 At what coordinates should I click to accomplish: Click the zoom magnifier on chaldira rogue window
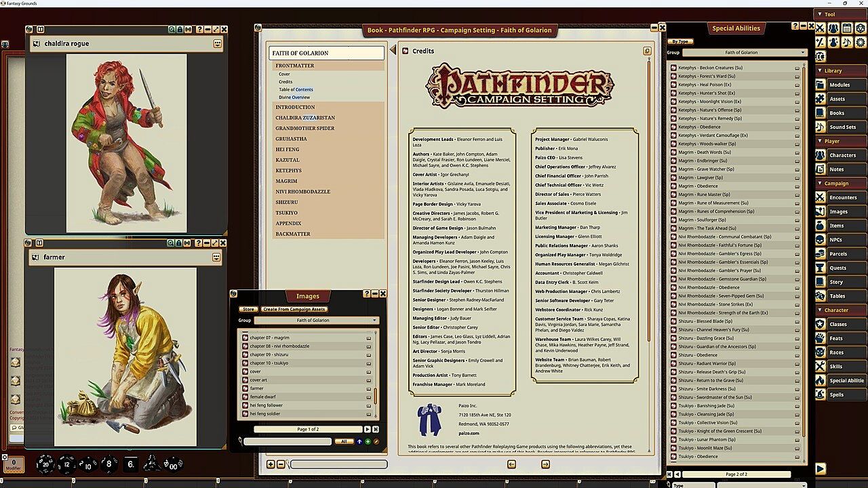pyautogui.click(x=171, y=30)
